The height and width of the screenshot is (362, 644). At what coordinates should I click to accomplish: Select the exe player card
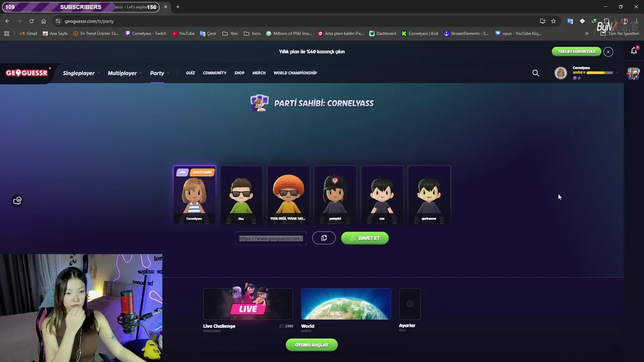[x=382, y=195]
